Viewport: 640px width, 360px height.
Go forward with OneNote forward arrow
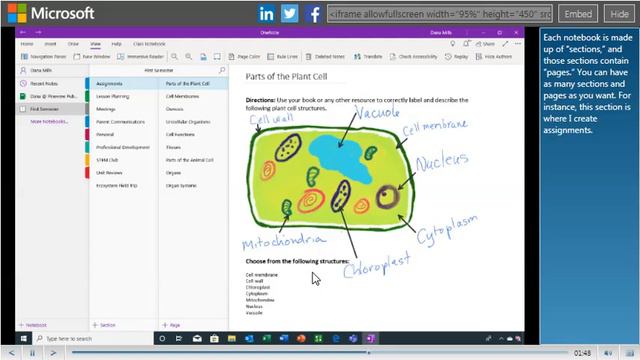[x=38, y=32]
